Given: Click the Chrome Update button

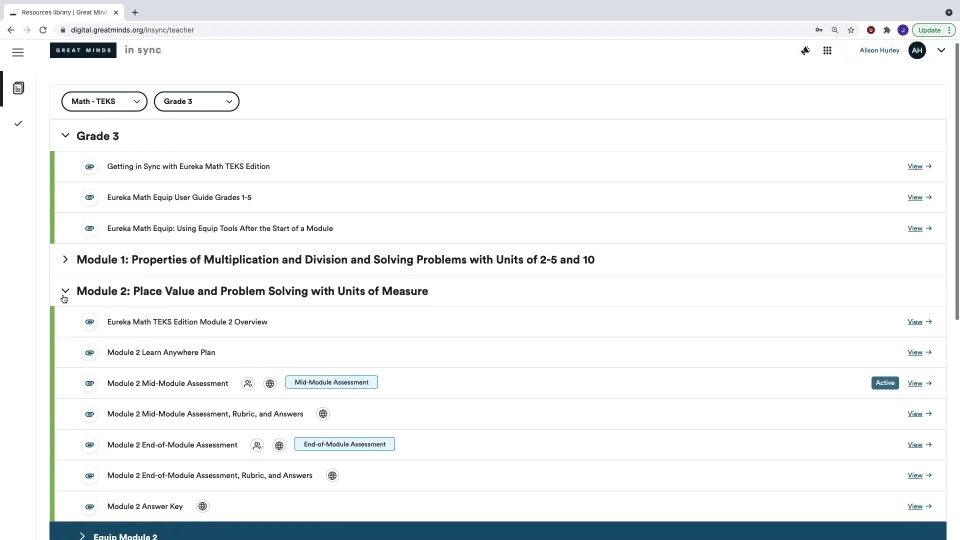Looking at the screenshot, I should coord(933,30).
